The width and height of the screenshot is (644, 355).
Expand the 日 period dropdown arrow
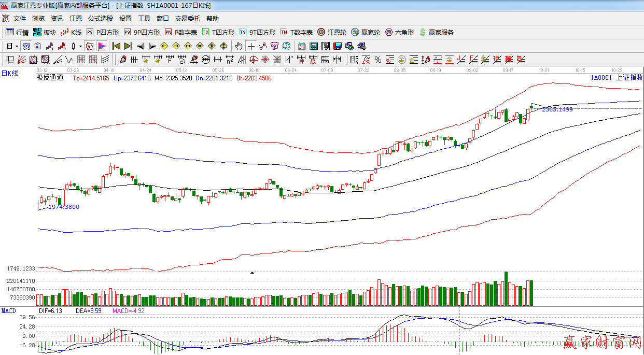coord(17,46)
